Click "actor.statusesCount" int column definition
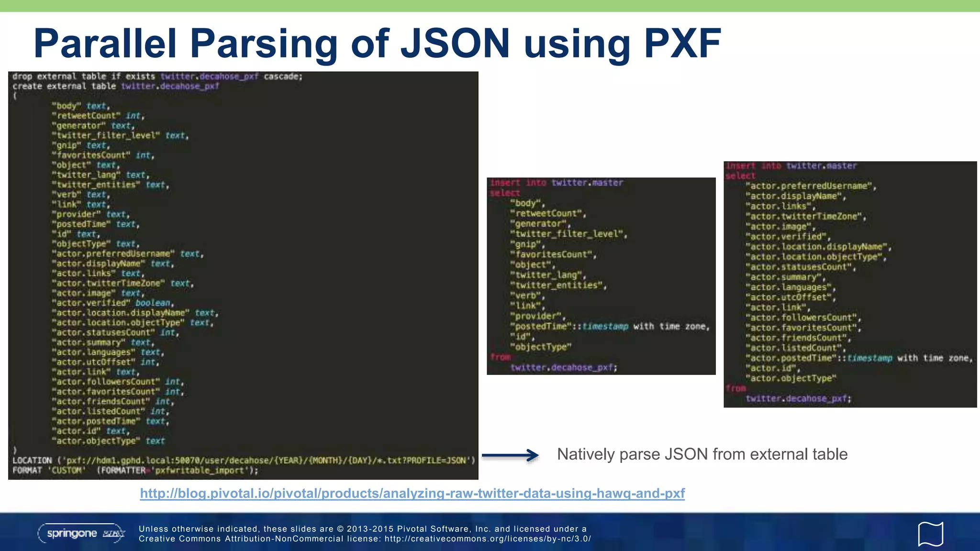 click(x=115, y=332)
